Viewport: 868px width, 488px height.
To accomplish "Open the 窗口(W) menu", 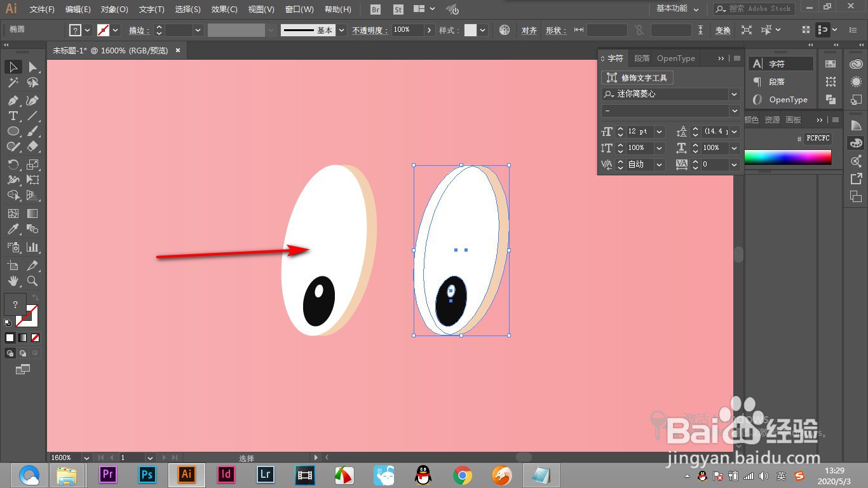I will [x=299, y=10].
